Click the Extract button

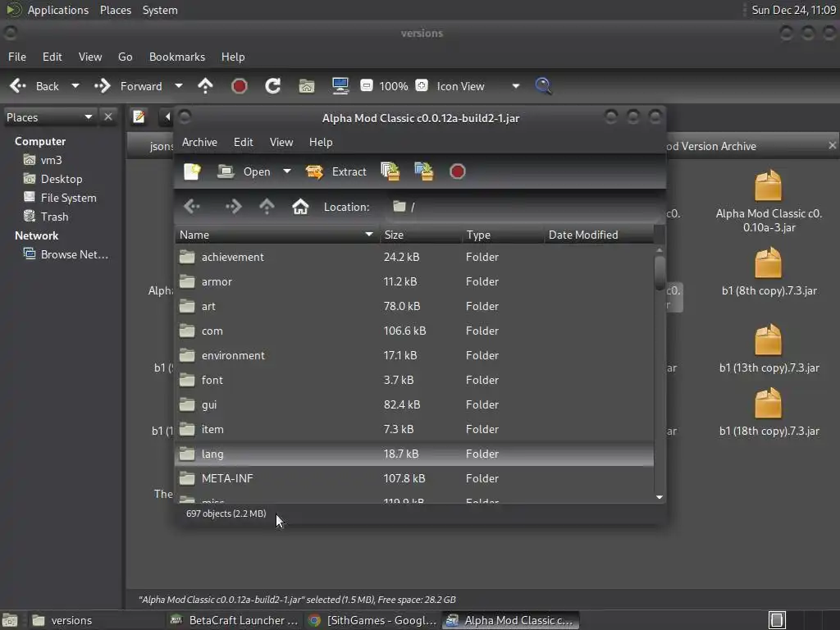point(336,171)
